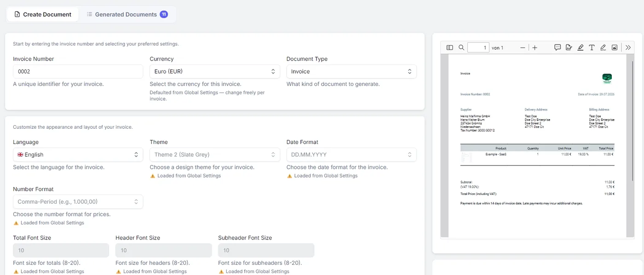Toggle the PDF viewer sidebar
Viewport: 644px width, 275px height.
(x=450, y=47)
